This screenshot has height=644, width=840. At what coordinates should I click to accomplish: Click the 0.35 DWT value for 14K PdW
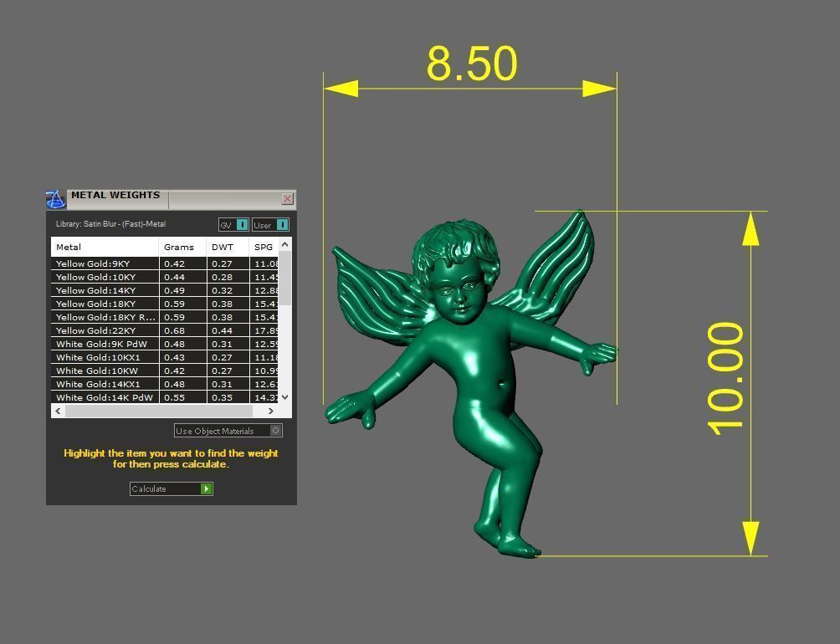tap(223, 397)
